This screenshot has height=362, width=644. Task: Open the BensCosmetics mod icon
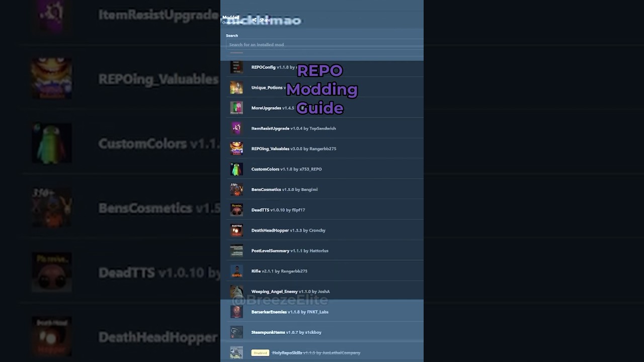[x=236, y=190]
